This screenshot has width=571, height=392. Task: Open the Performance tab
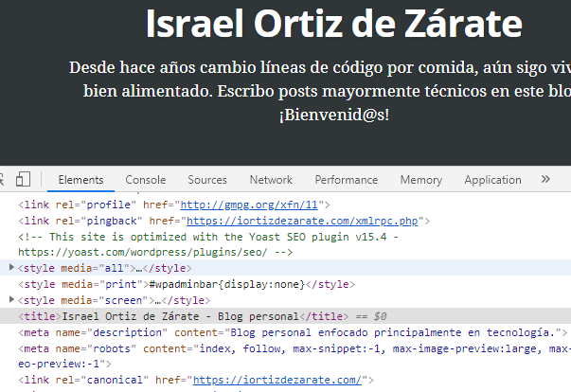click(x=347, y=180)
